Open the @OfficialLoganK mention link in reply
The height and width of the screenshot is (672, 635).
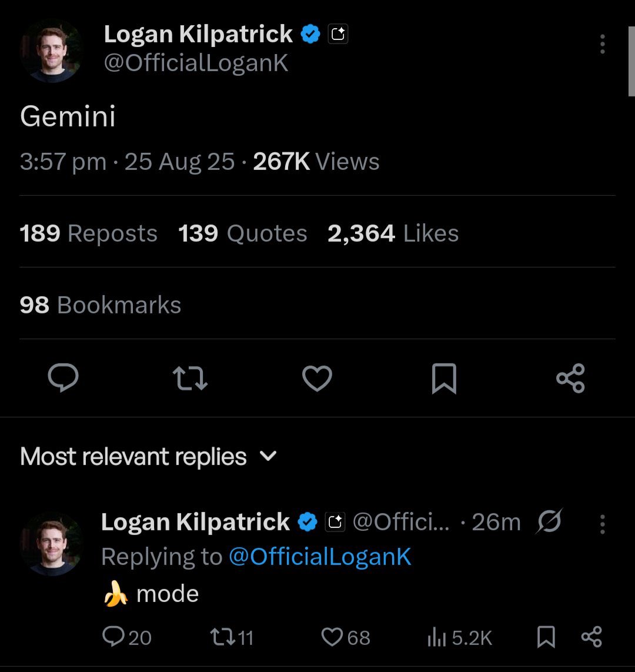click(320, 557)
